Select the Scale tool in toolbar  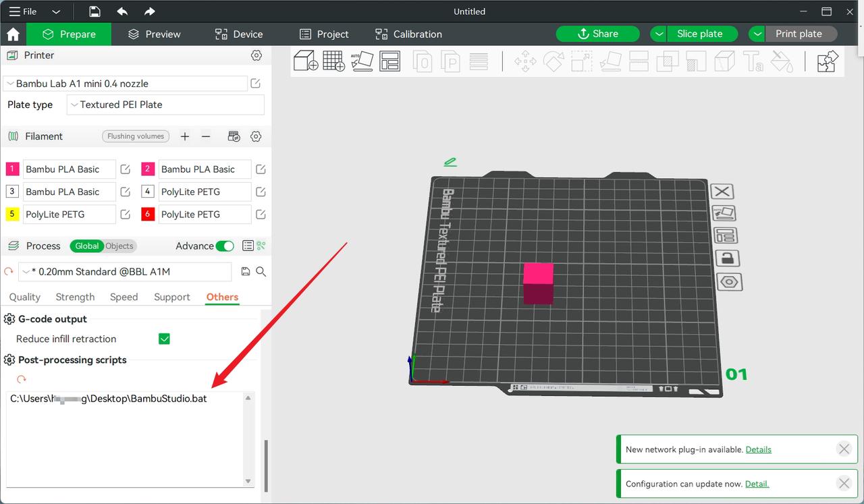pyautogui.click(x=582, y=61)
